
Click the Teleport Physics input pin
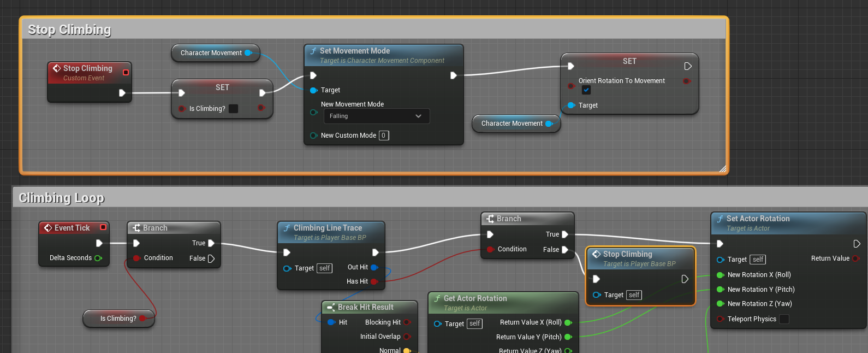(721, 319)
